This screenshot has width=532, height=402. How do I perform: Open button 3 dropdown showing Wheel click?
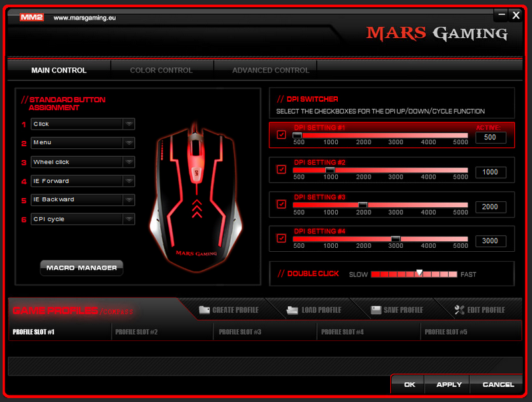pyautogui.click(x=82, y=162)
